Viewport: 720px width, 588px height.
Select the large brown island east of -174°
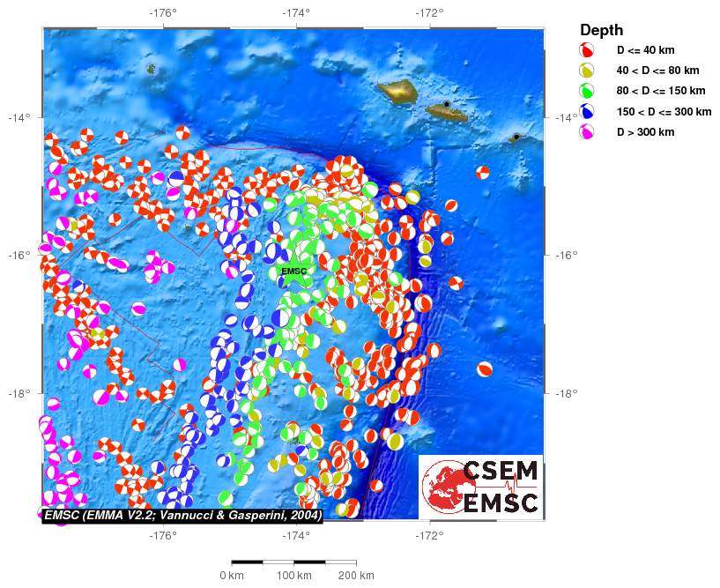[401, 89]
